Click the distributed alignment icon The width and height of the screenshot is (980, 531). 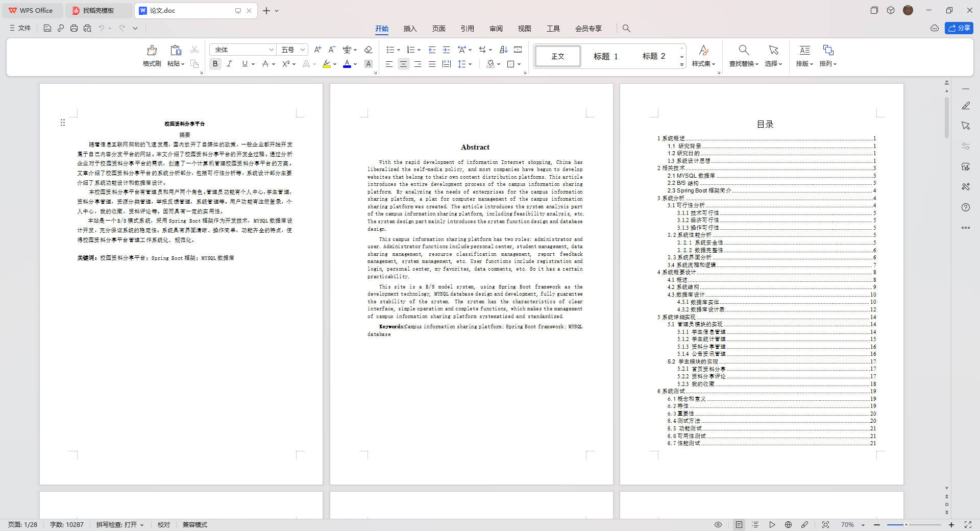click(447, 64)
